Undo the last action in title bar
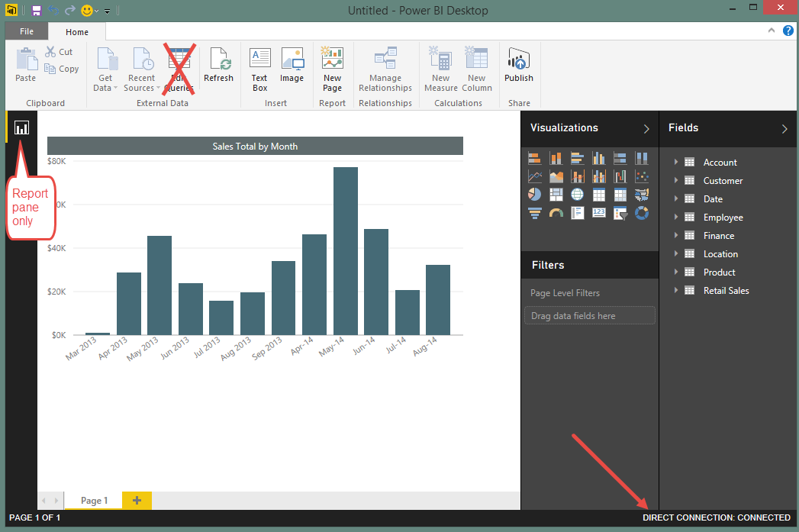The width and height of the screenshot is (799, 532). click(x=53, y=10)
